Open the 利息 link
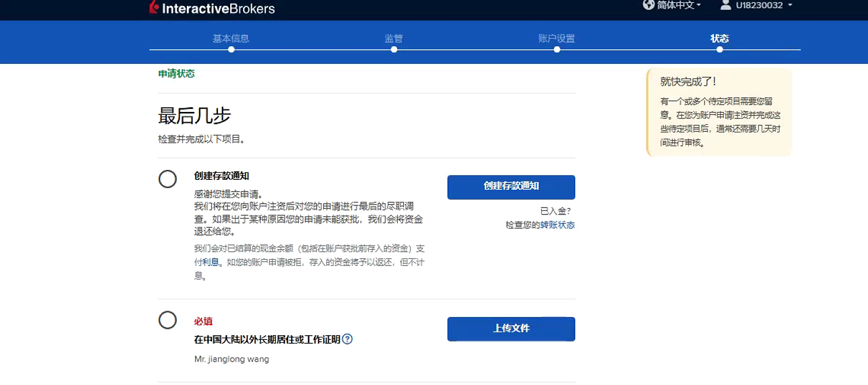The width and height of the screenshot is (868, 385). tap(210, 263)
